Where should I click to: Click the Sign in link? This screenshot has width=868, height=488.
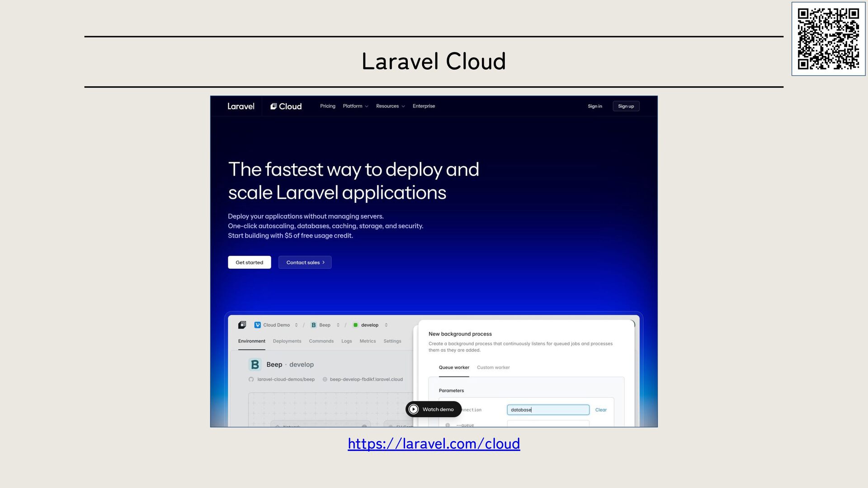click(x=595, y=106)
